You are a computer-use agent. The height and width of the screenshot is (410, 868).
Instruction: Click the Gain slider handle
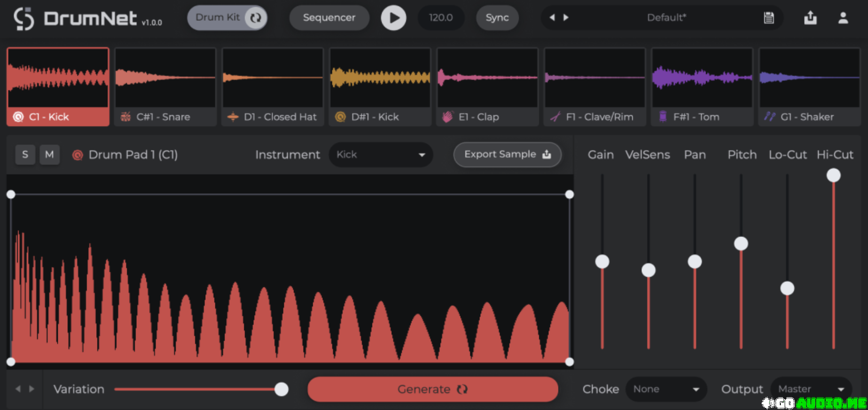(602, 262)
